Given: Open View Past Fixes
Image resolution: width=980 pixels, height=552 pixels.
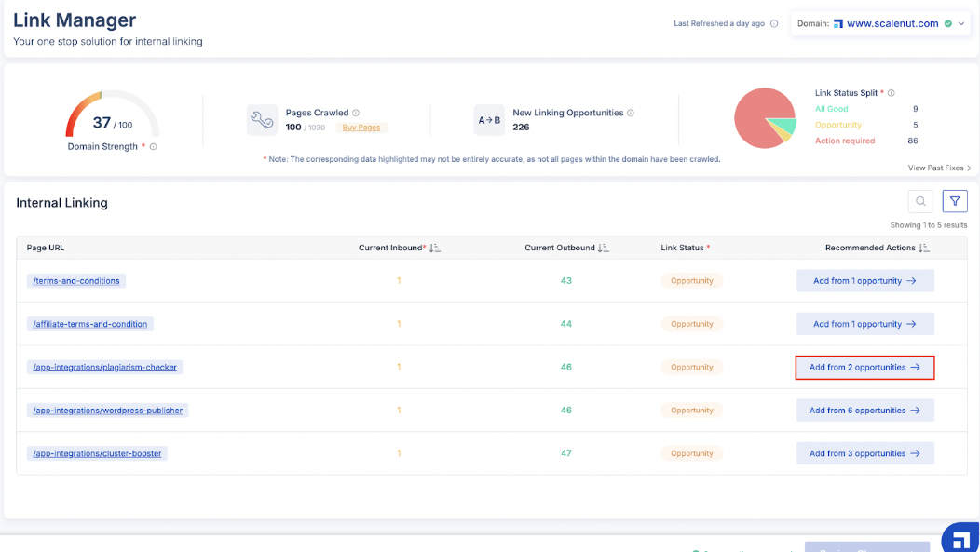Looking at the screenshot, I should pos(939,168).
